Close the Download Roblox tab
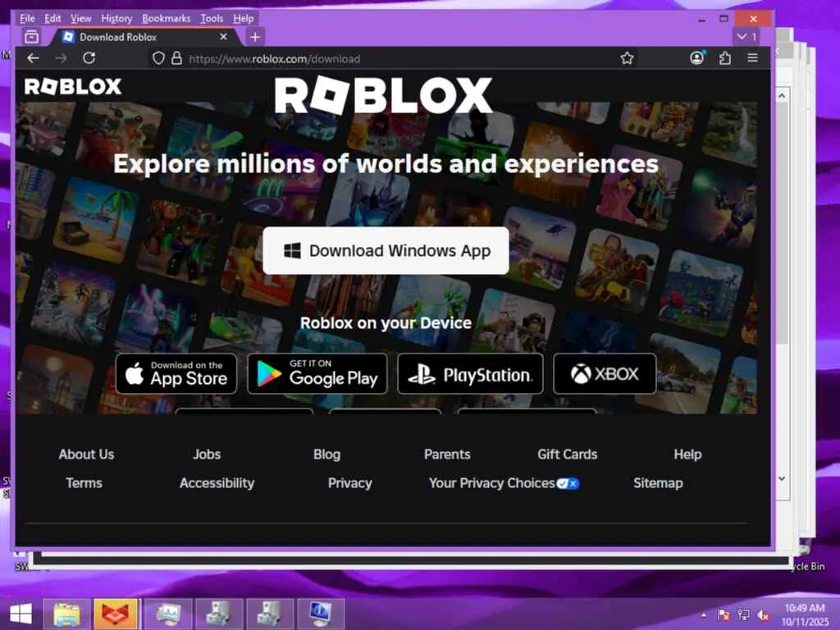Screen dimensions: 840x630 tap(224, 37)
